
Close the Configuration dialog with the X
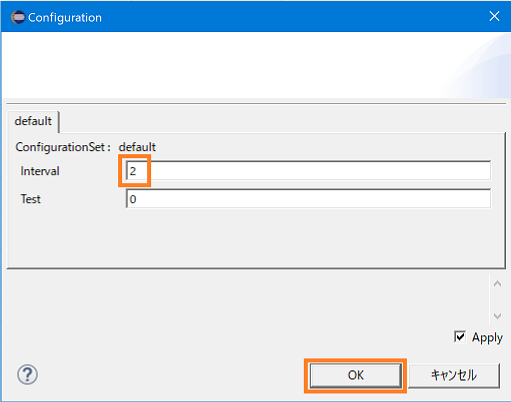tap(494, 16)
